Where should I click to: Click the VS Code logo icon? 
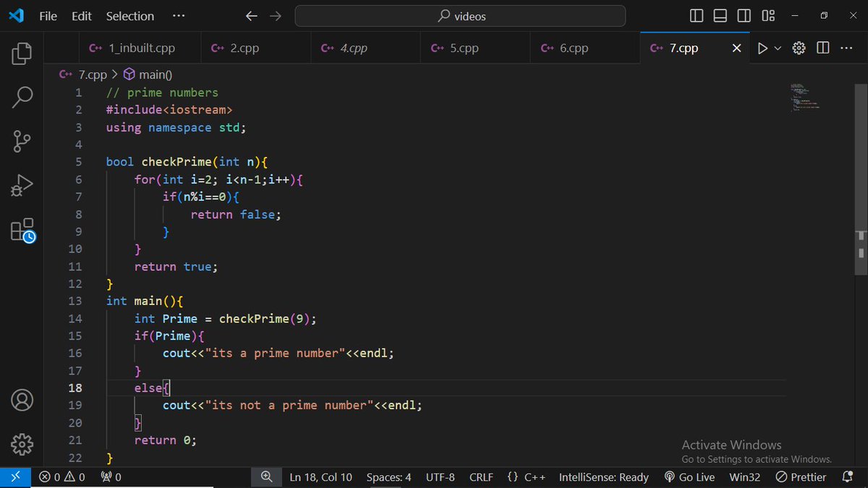(16, 15)
